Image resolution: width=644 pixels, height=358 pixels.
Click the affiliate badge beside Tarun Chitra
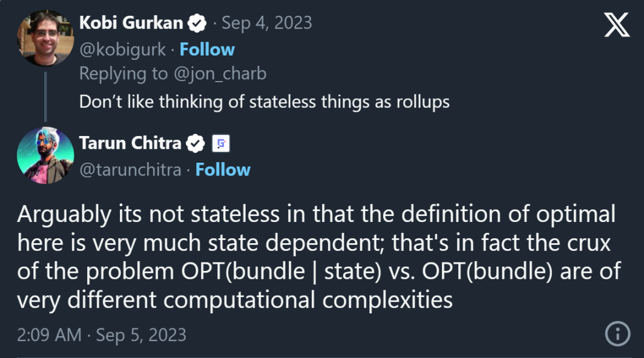(x=220, y=144)
